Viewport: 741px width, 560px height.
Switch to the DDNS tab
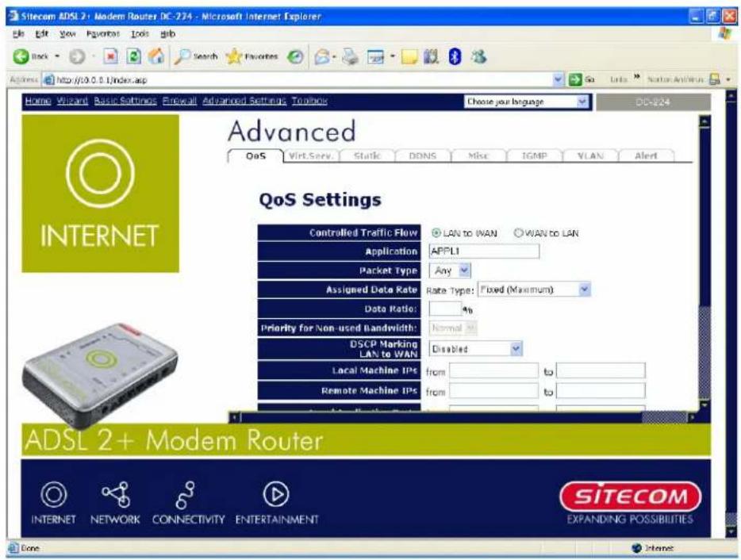(x=423, y=156)
